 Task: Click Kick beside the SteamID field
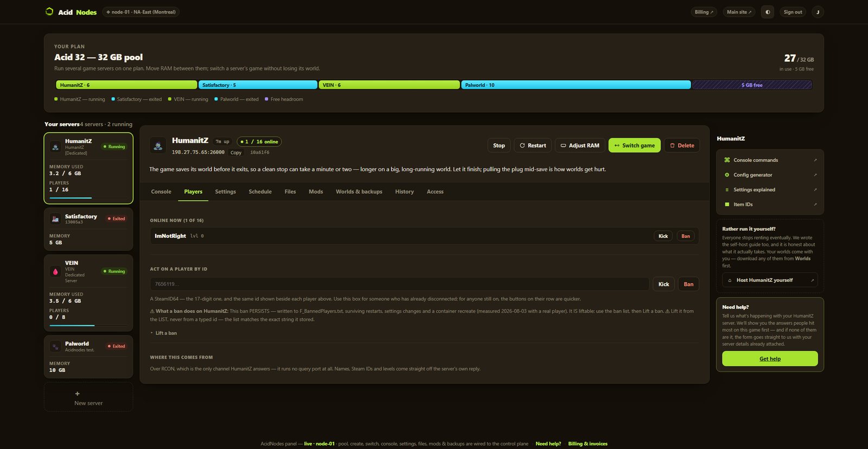[663, 284]
